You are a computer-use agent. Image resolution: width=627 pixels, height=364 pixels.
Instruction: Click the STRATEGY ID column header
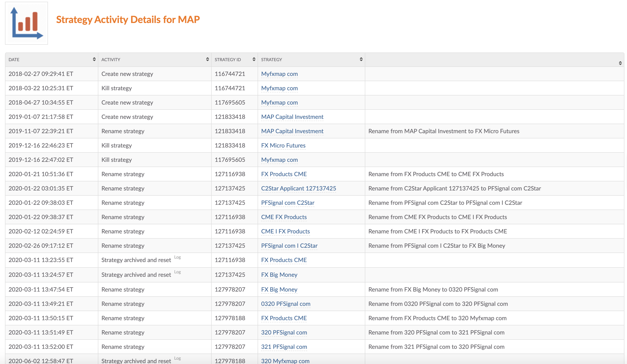click(228, 60)
